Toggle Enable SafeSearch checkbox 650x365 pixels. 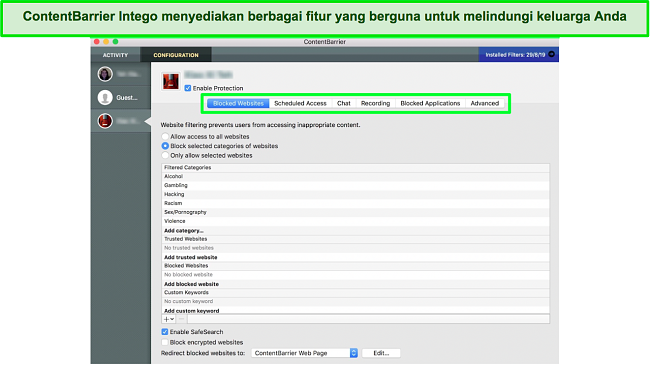[x=165, y=332]
